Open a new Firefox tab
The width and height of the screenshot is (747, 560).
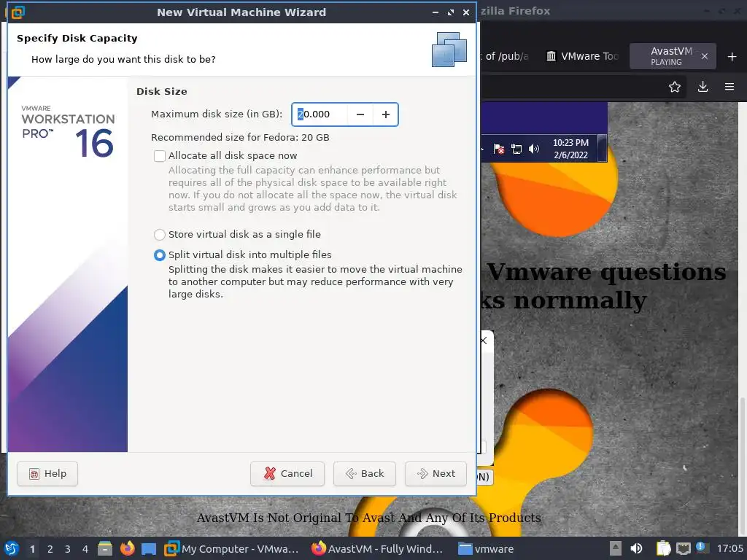click(732, 57)
